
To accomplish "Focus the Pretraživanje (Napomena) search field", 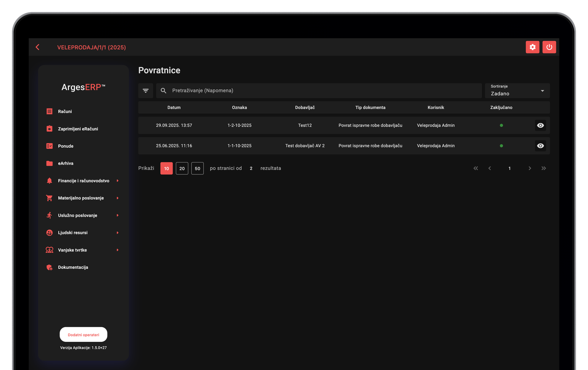I will pos(319,91).
